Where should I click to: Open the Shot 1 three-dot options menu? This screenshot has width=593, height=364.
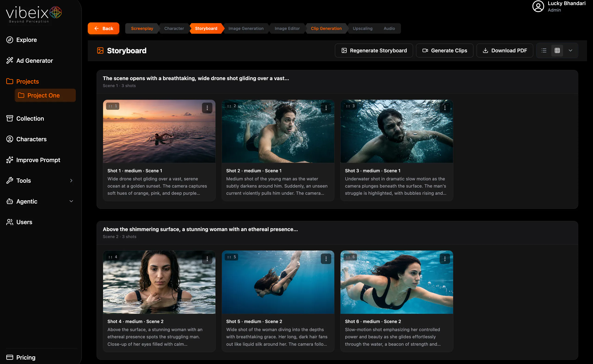point(207,108)
